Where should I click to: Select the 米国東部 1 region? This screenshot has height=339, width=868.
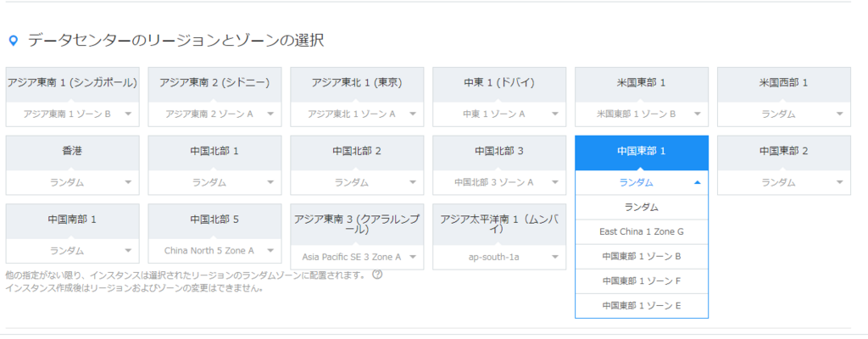pyautogui.click(x=642, y=84)
